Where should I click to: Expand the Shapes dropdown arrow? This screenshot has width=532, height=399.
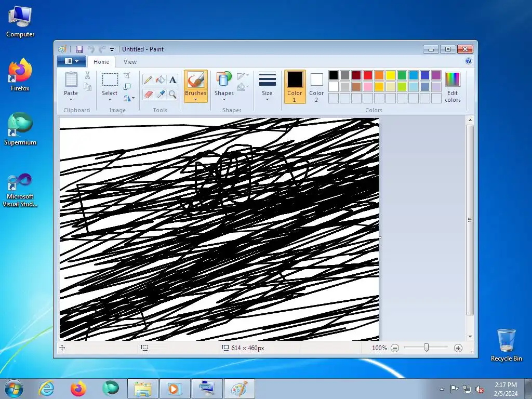(224, 99)
